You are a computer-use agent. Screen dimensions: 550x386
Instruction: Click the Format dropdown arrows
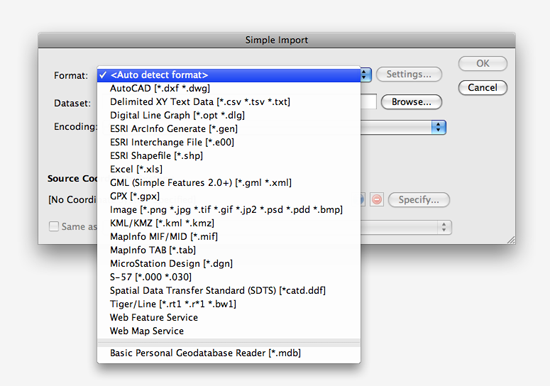pyautogui.click(x=365, y=74)
